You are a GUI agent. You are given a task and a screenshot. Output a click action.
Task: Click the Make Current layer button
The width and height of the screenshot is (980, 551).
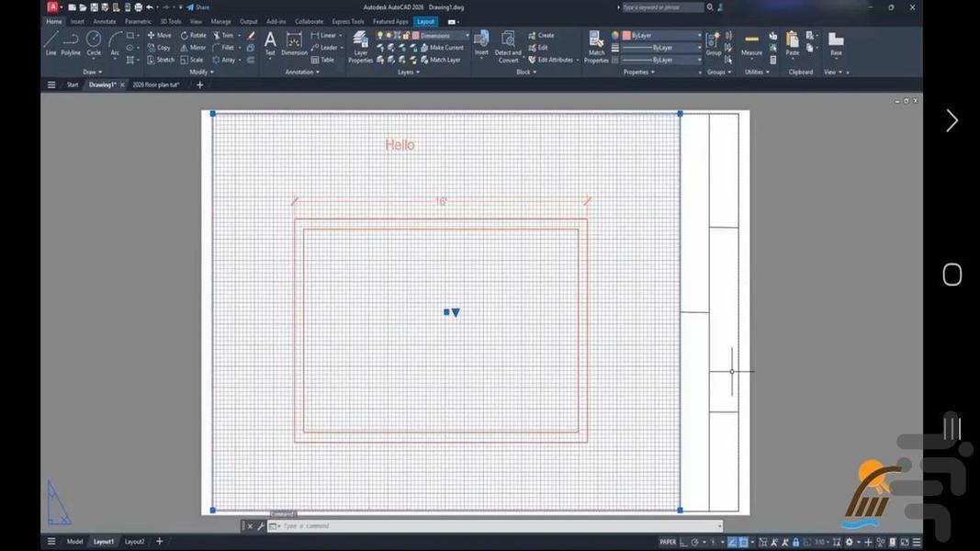[x=446, y=48]
